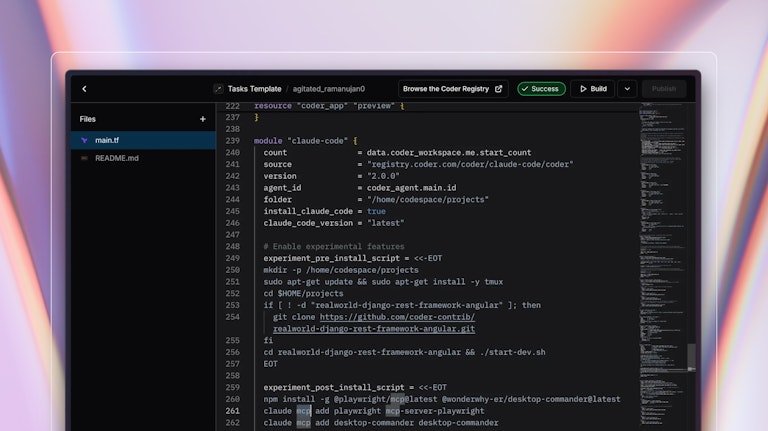Viewport: 768px width, 431px height.
Task: Click Browse the Coder Registry button
Action: tap(453, 89)
